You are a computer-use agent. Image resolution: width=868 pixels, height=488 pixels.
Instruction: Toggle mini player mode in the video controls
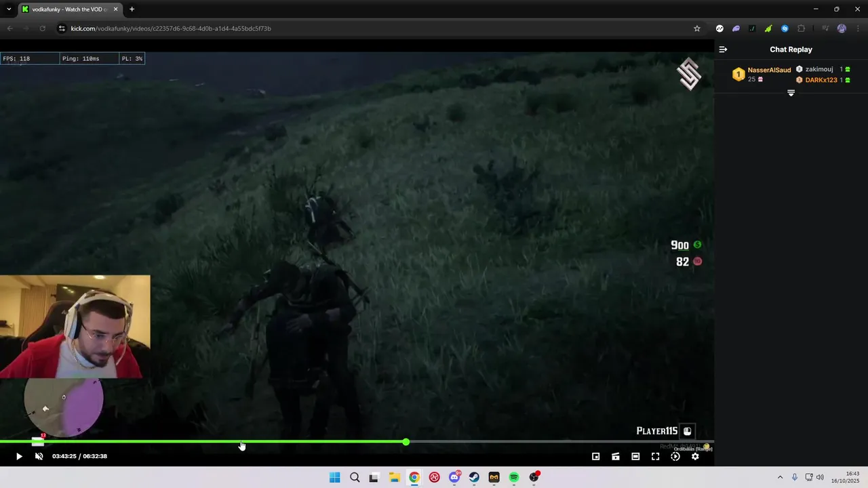[x=595, y=456]
